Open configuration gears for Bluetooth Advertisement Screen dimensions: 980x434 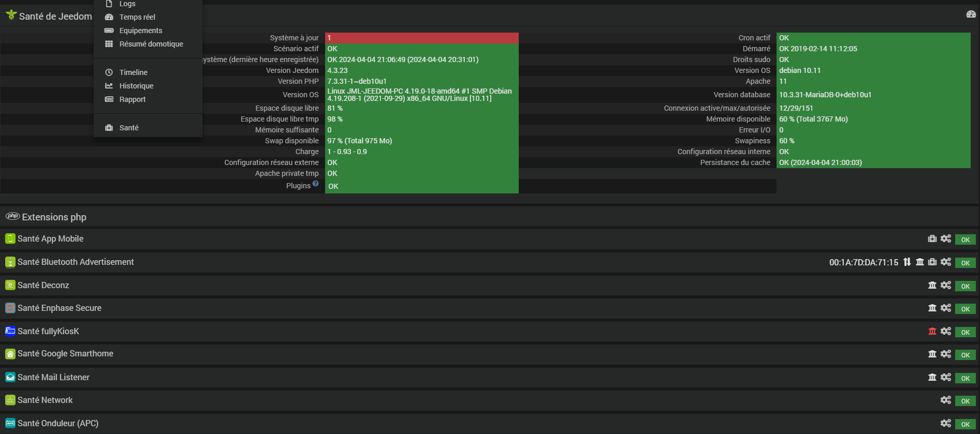coord(946,262)
